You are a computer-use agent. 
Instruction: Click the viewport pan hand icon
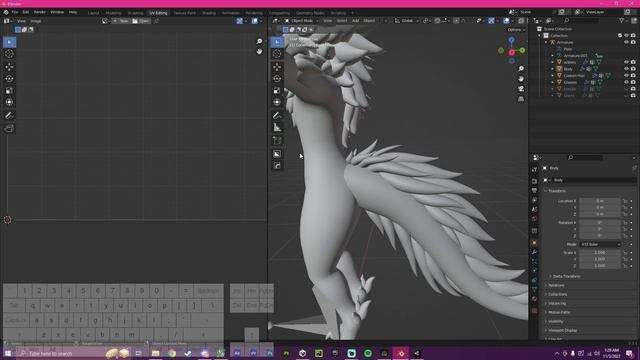point(521,78)
